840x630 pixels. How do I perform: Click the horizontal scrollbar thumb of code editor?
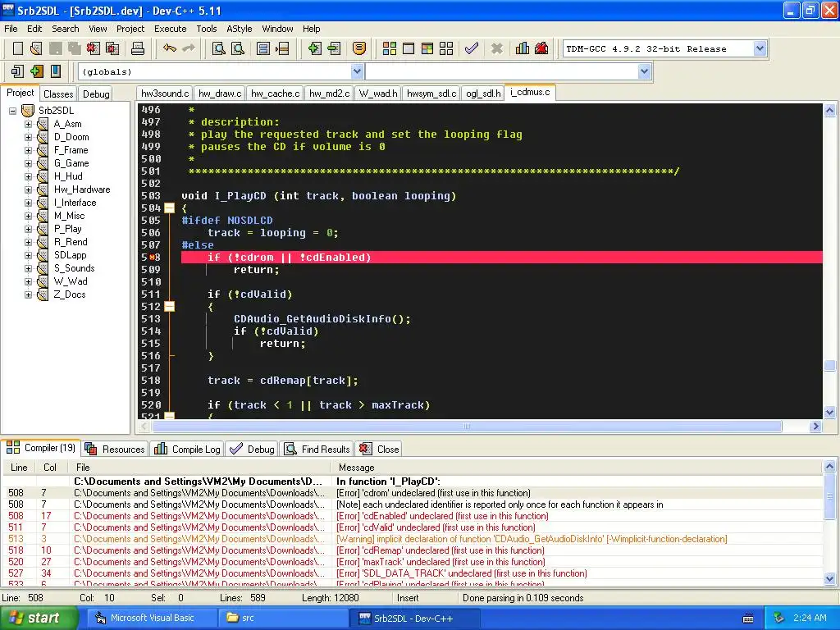point(467,427)
